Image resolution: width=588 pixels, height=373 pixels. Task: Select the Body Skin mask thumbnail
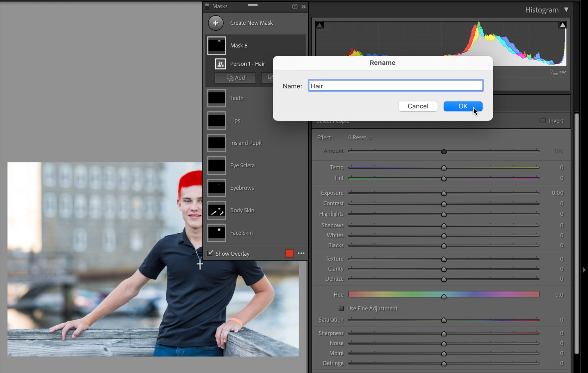pos(216,210)
